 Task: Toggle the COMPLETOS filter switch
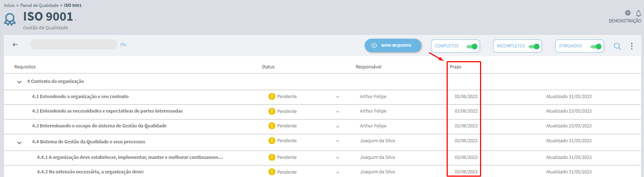[x=472, y=46]
